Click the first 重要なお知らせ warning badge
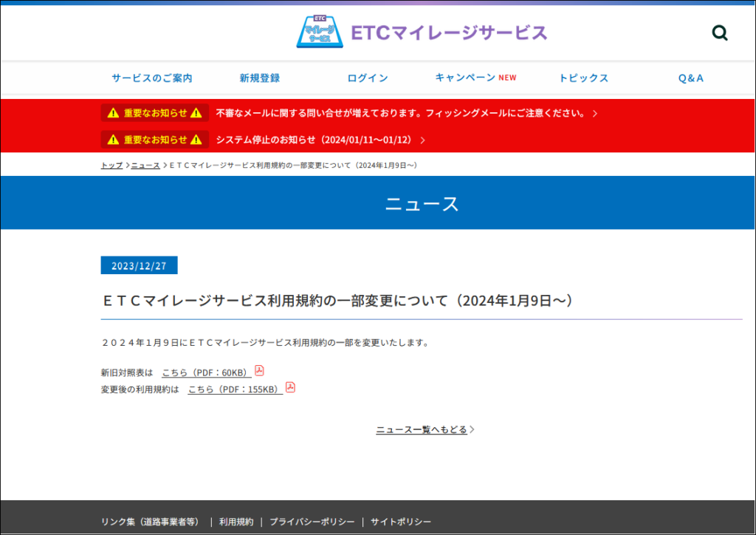 coord(155,113)
